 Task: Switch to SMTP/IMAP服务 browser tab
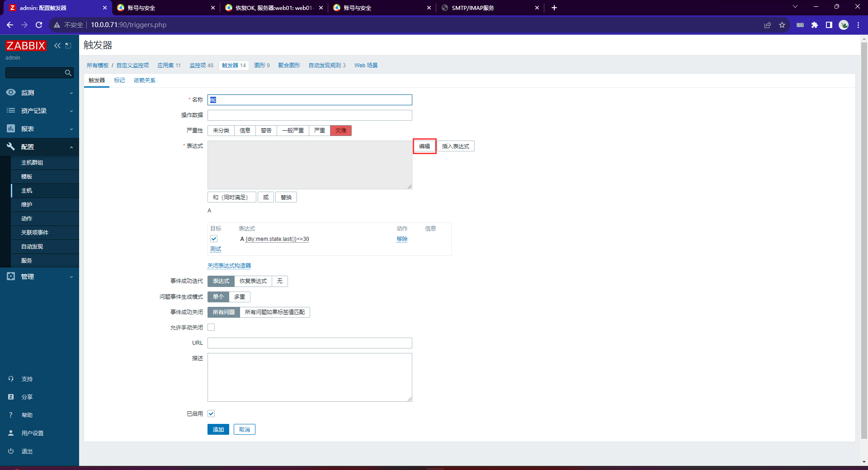(491, 8)
